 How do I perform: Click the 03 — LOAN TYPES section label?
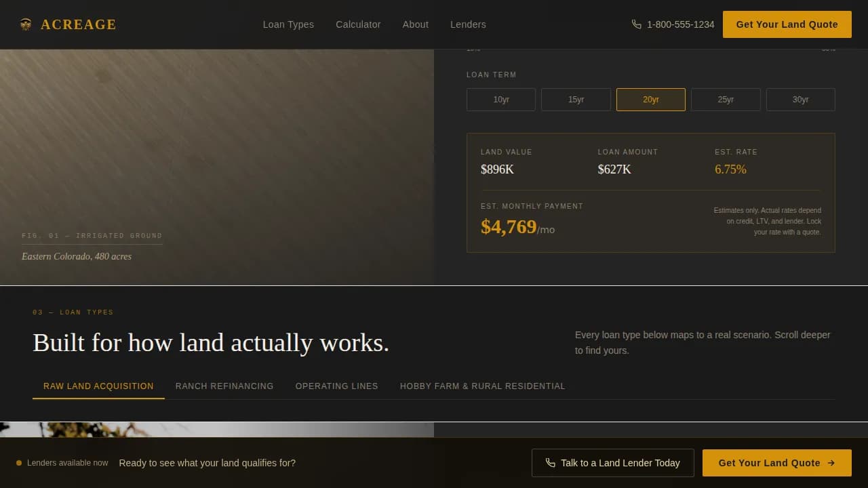(x=73, y=312)
